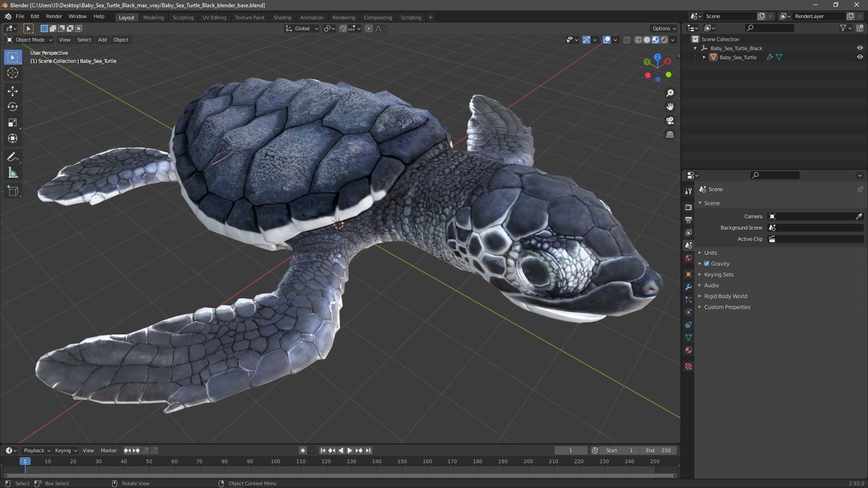Open the Material properties tab

689,350
